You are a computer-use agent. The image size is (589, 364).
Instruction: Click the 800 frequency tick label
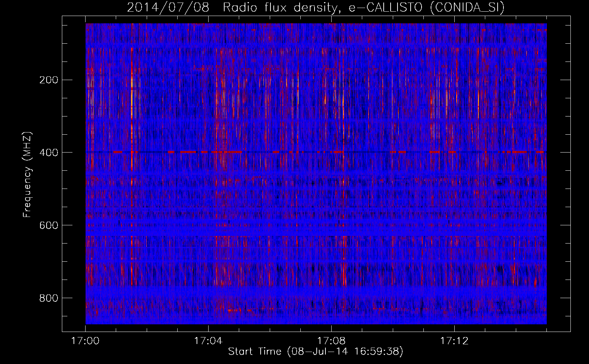(x=48, y=298)
